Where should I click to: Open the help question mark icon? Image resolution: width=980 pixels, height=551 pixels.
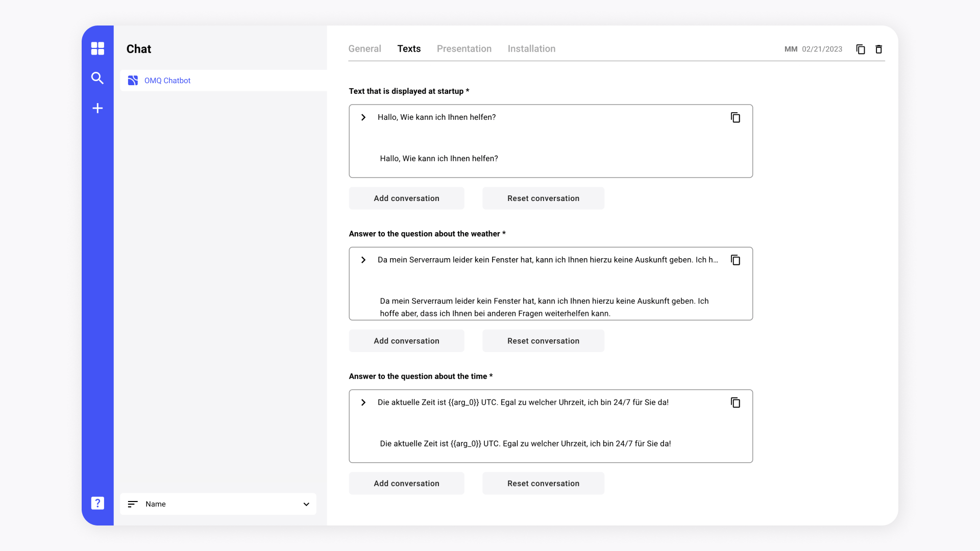pos(97,503)
